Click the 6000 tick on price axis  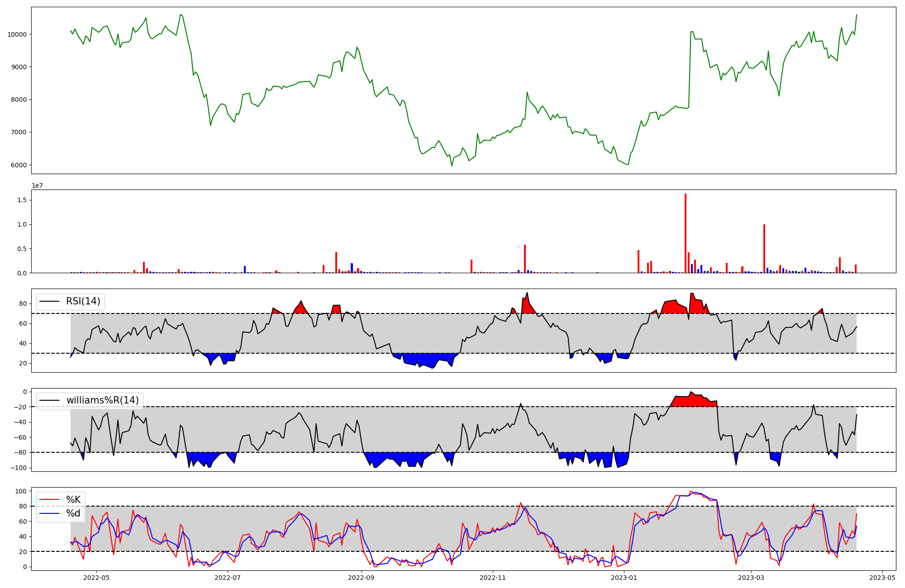[19, 165]
